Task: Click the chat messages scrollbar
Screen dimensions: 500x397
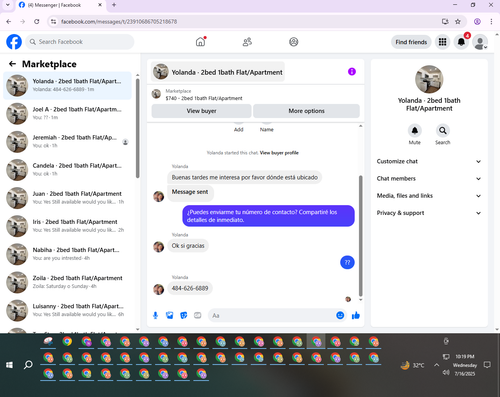Action: click(360, 236)
